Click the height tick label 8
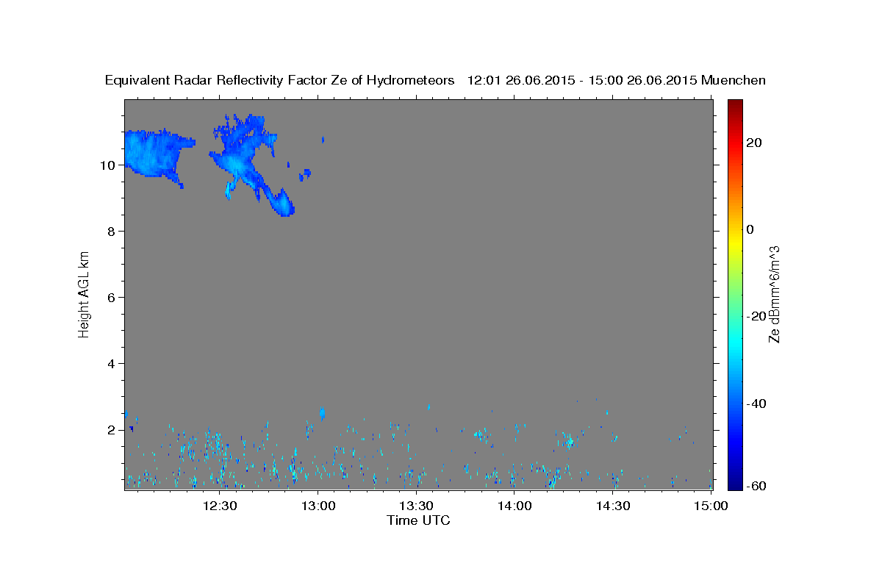 click(x=112, y=232)
